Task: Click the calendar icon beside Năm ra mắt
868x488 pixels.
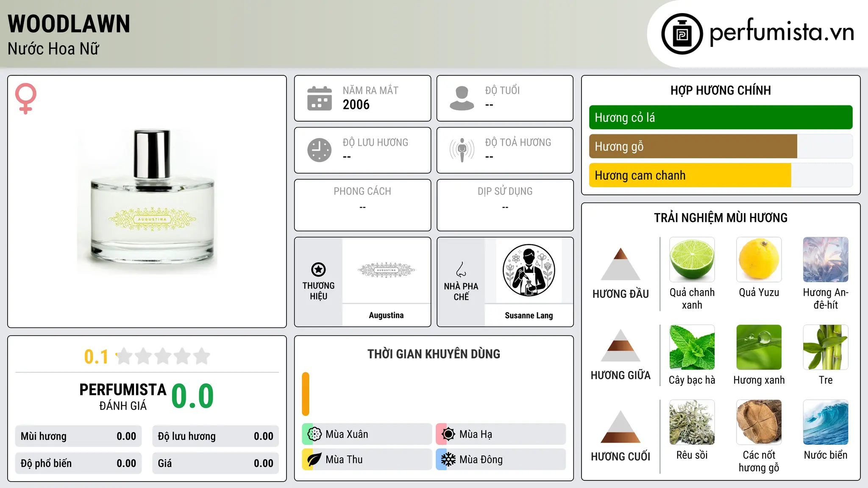Action: [320, 98]
